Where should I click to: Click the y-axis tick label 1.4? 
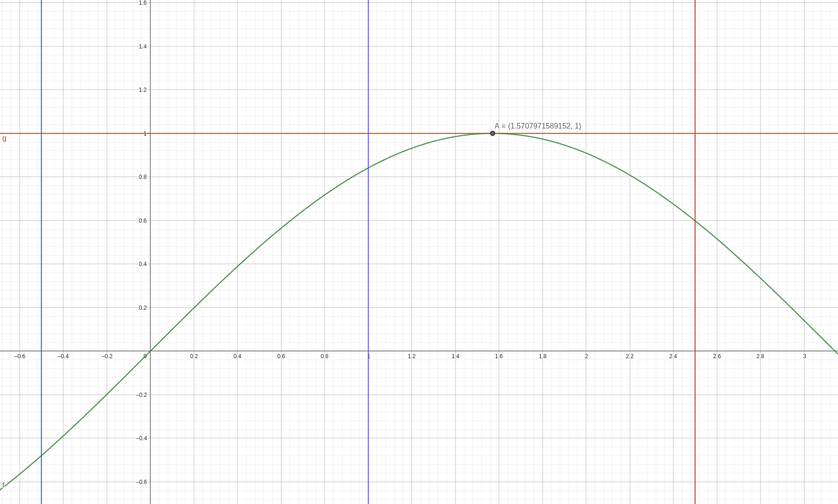143,46
